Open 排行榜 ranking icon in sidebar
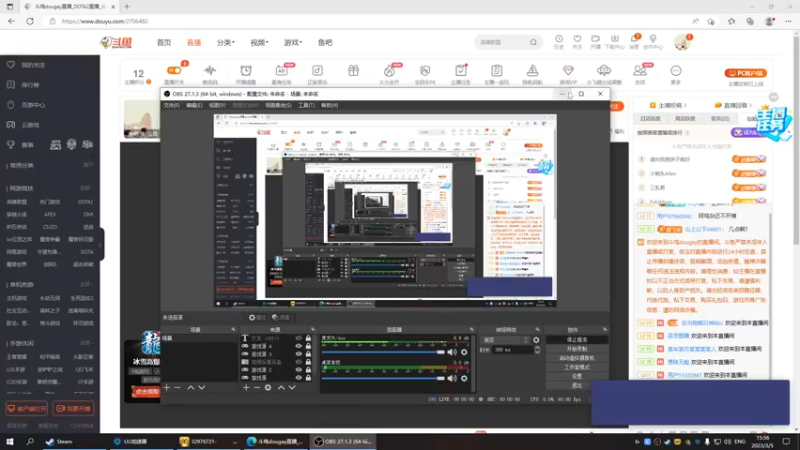 pos(11,85)
